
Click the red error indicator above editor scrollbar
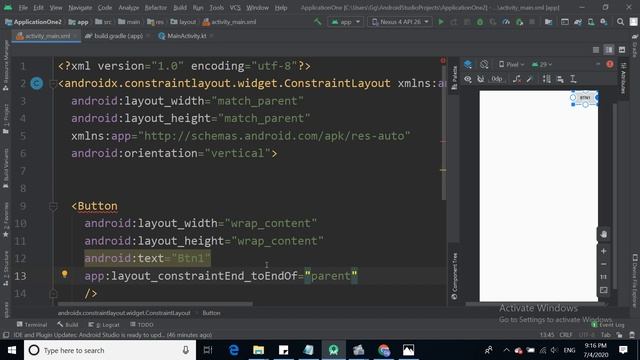pos(443,61)
